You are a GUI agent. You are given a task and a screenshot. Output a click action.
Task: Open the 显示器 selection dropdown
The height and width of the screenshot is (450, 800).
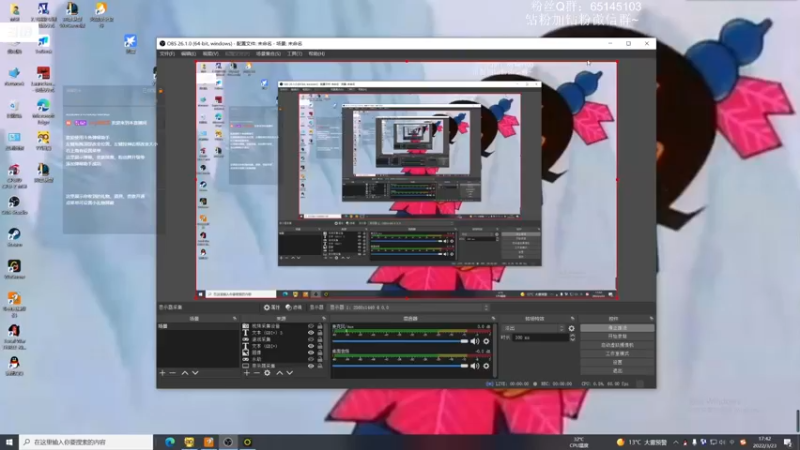click(x=409, y=308)
